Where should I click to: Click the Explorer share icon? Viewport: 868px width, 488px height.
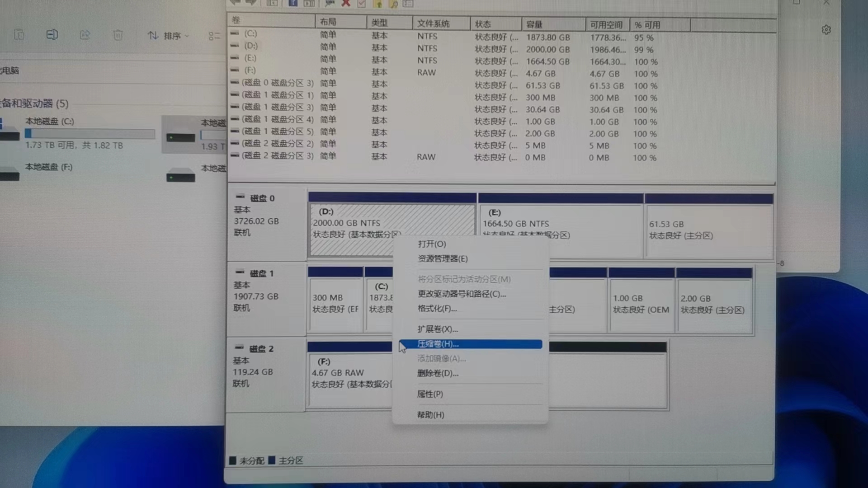tap(85, 35)
